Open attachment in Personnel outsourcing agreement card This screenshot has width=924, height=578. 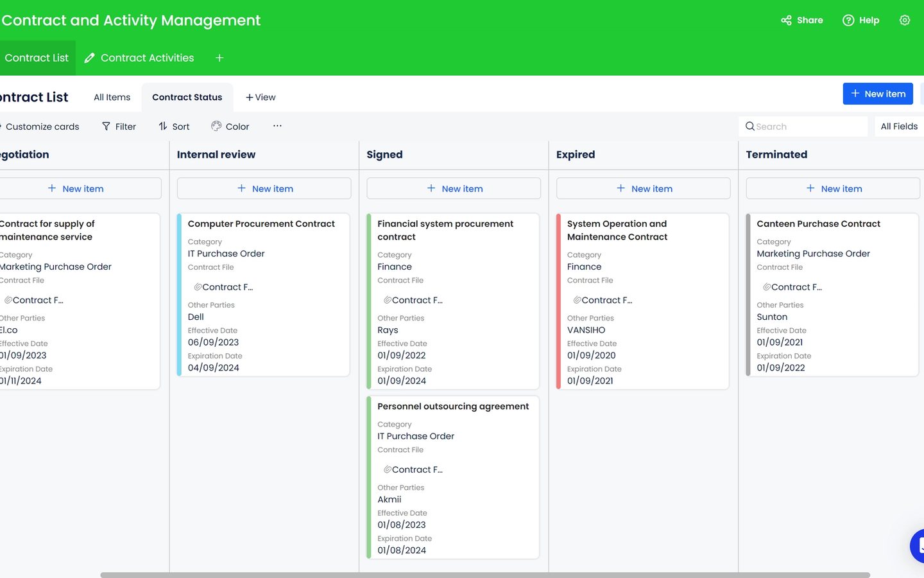click(x=413, y=469)
